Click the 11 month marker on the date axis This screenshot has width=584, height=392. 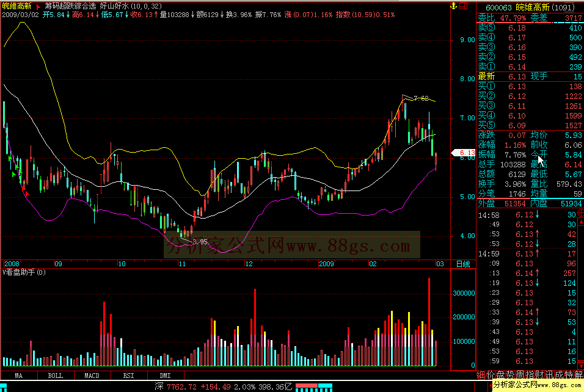tap(182, 264)
